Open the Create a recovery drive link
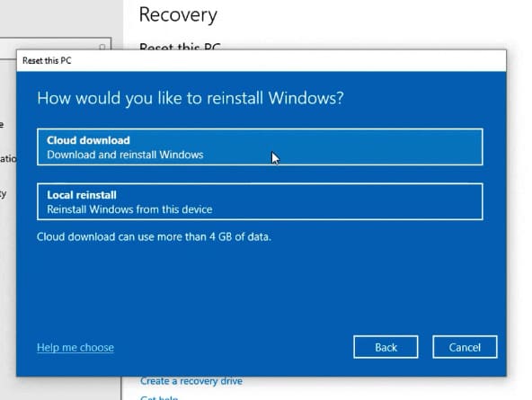Image resolution: width=532 pixels, height=400 pixels. point(191,381)
